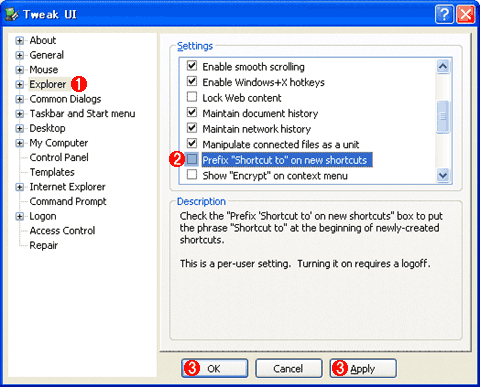
Task: Toggle Prefix "Shortcut to" on new shortcuts checkbox
Action: click(192, 159)
